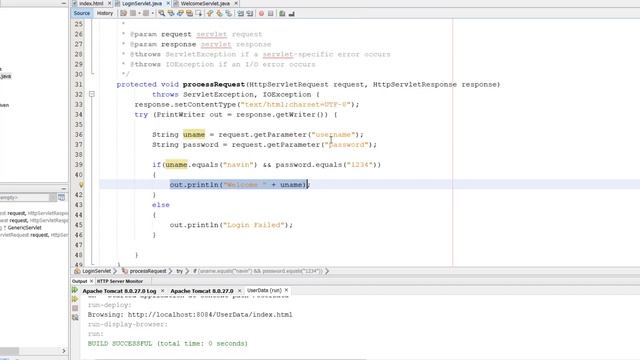
Task: Close the index.html tab
Action: 109,3
